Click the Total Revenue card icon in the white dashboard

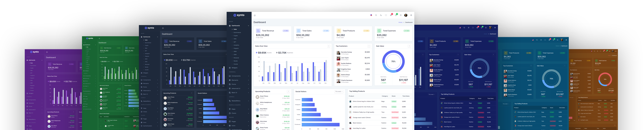tap(258, 31)
